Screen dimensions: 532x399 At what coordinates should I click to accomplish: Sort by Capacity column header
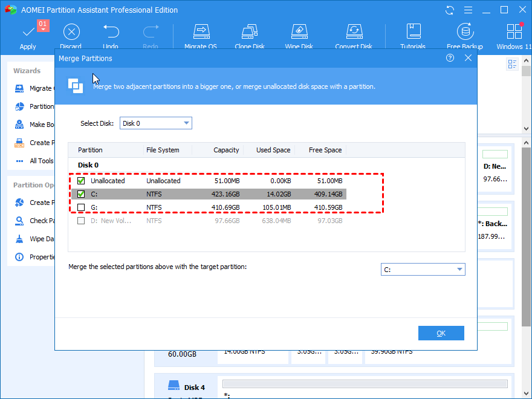226,150
